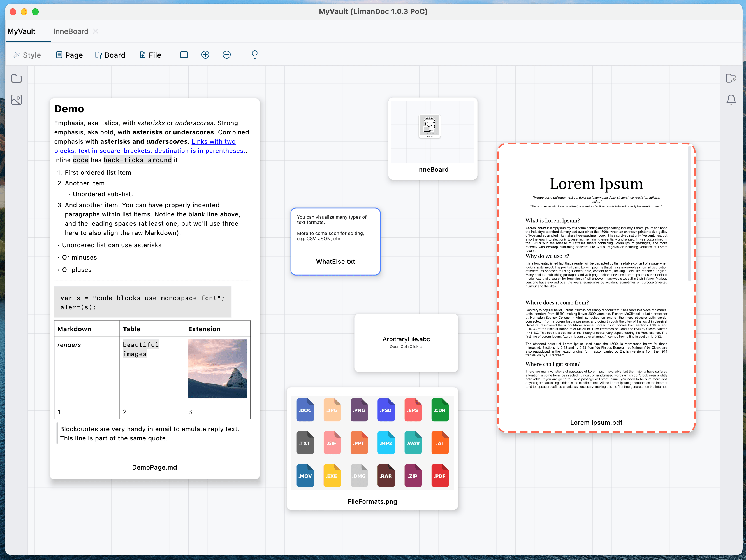This screenshot has width=746, height=560.
Task: Click the .EXE icon in FileFormats image
Action: point(332,475)
